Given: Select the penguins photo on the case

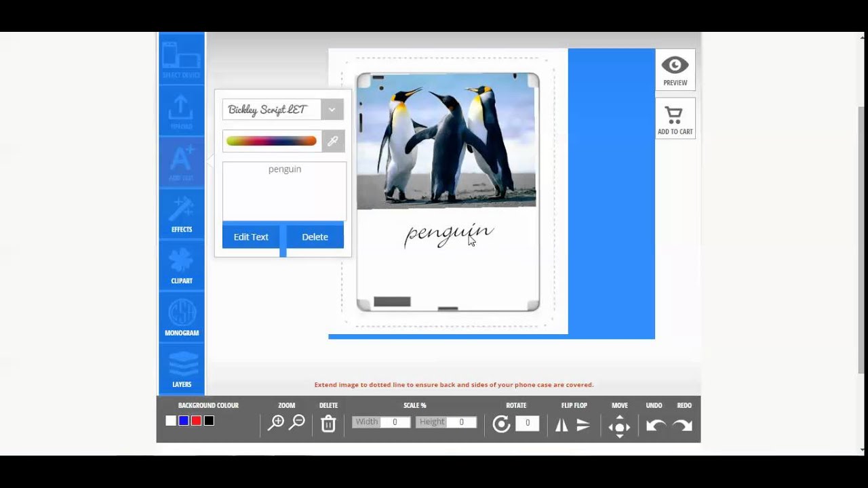Looking at the screenshot, I should pos(446,141).
